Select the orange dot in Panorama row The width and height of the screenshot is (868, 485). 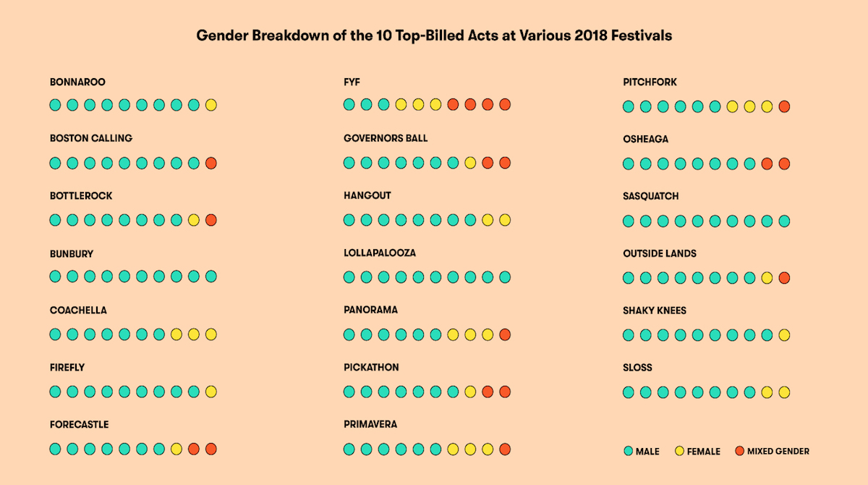(x=505, y=334)
